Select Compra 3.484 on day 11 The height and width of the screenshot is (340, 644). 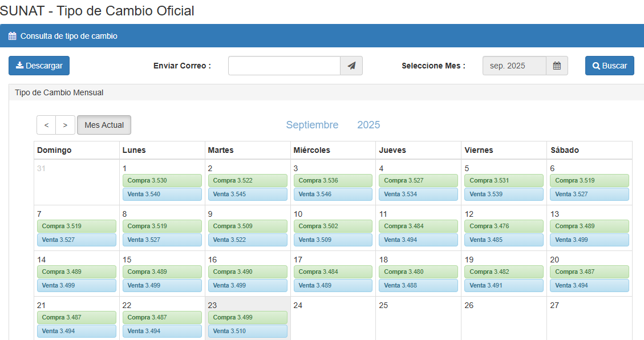(x=418, y=226)
